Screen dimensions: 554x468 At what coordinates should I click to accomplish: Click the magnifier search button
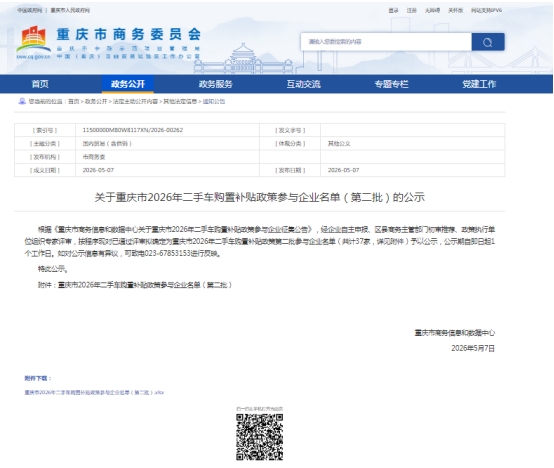pos(488,42)
